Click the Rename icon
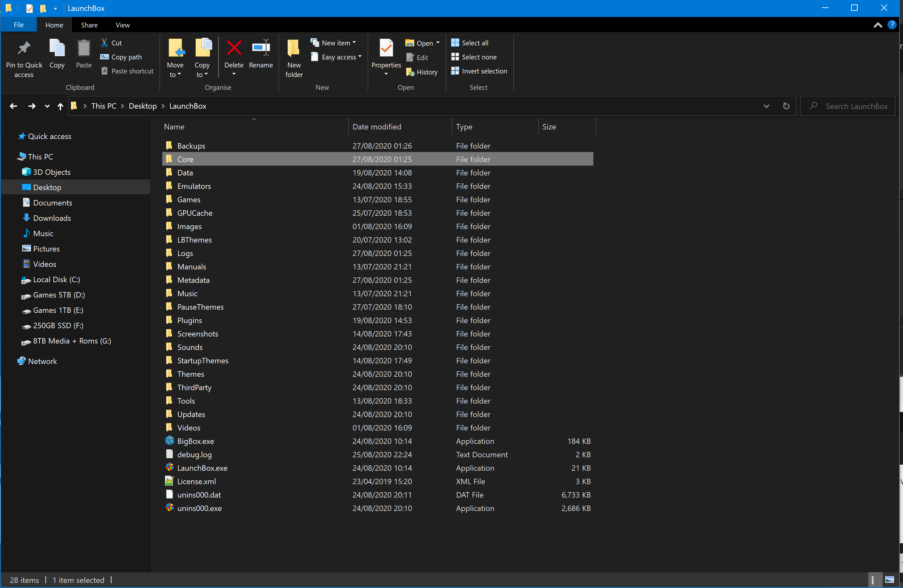The width and height of the screenshot is (903, 588). pyautogui.click(x=261, y=48)
